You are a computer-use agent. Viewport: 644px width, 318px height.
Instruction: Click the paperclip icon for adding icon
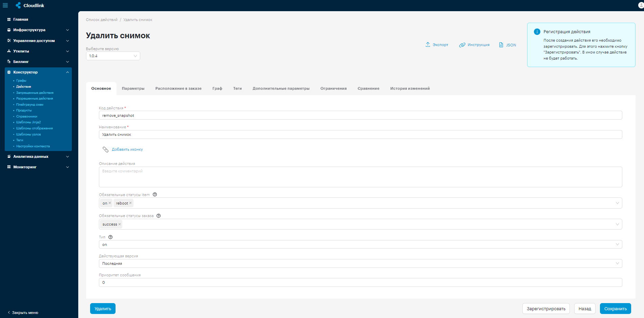106,149
